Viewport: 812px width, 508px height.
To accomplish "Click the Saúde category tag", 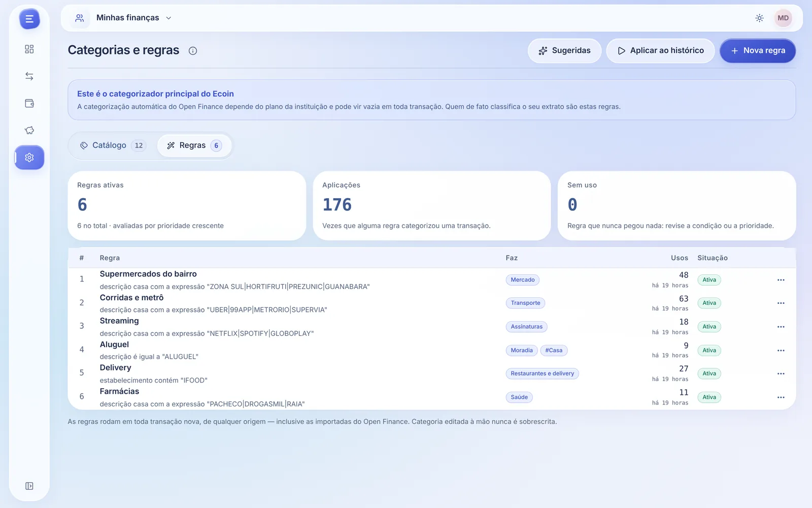I will 519,397.
